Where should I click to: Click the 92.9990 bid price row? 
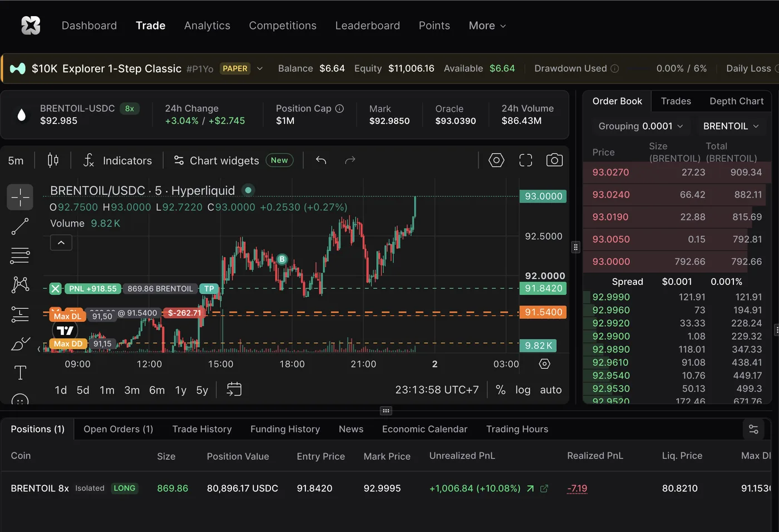(677, 297)
